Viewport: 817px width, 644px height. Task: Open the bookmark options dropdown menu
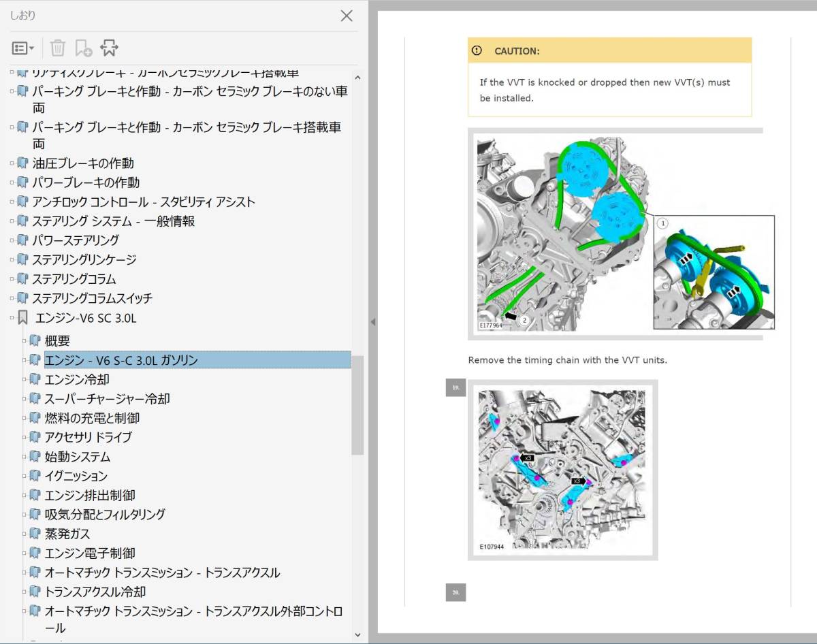(22, 48)
